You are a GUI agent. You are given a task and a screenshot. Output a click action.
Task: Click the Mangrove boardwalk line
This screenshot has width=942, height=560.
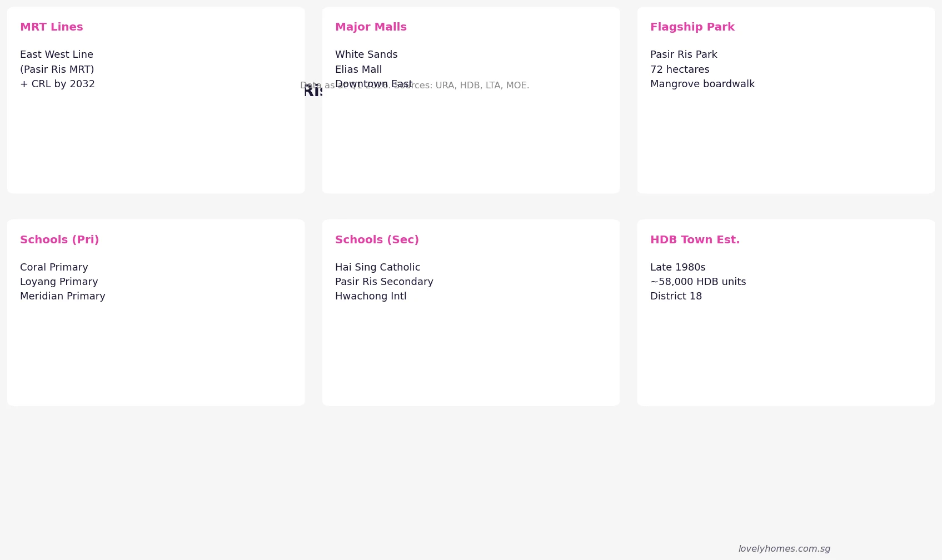tap(702, 84)
